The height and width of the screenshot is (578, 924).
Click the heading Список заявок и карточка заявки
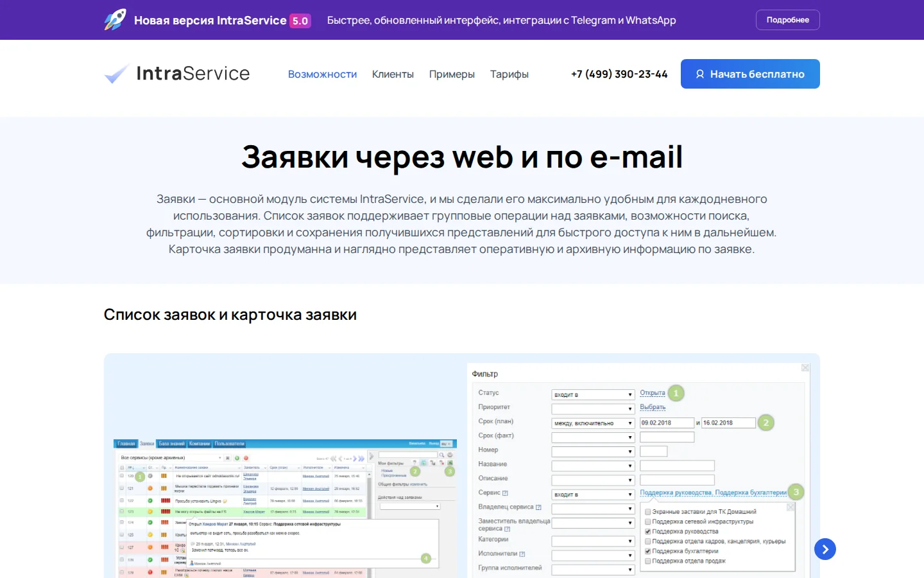pyautogui.click(x=230, y=315)
